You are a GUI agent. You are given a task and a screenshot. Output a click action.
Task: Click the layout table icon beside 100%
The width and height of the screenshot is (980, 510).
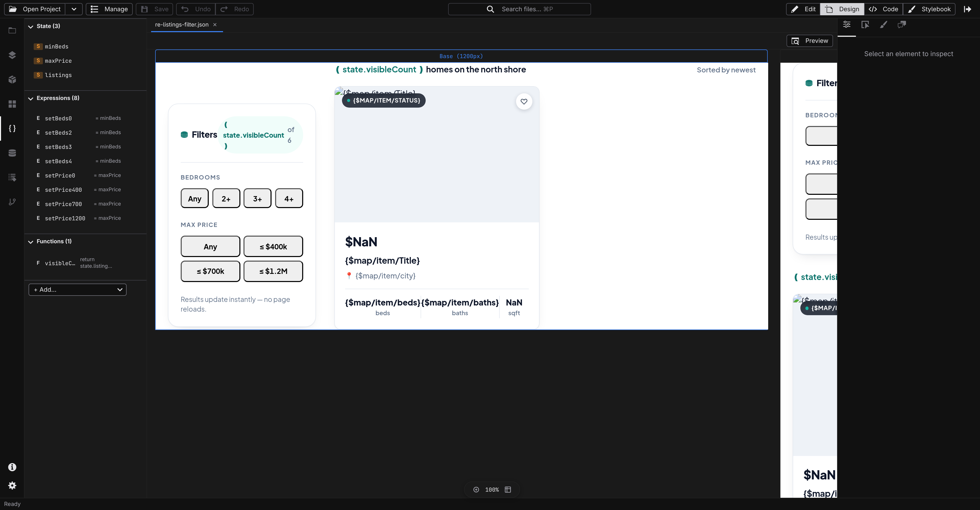[508, 490]
